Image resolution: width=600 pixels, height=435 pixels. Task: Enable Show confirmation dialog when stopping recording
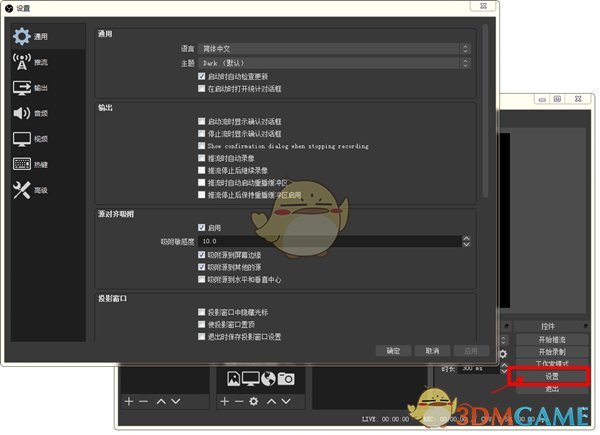202,146
